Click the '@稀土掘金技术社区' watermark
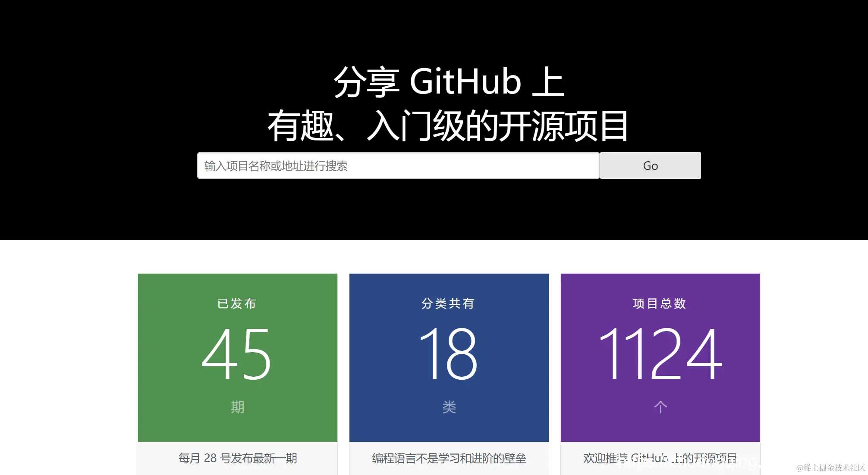This screenshot has width=868, height=475. tap(830, 468)
